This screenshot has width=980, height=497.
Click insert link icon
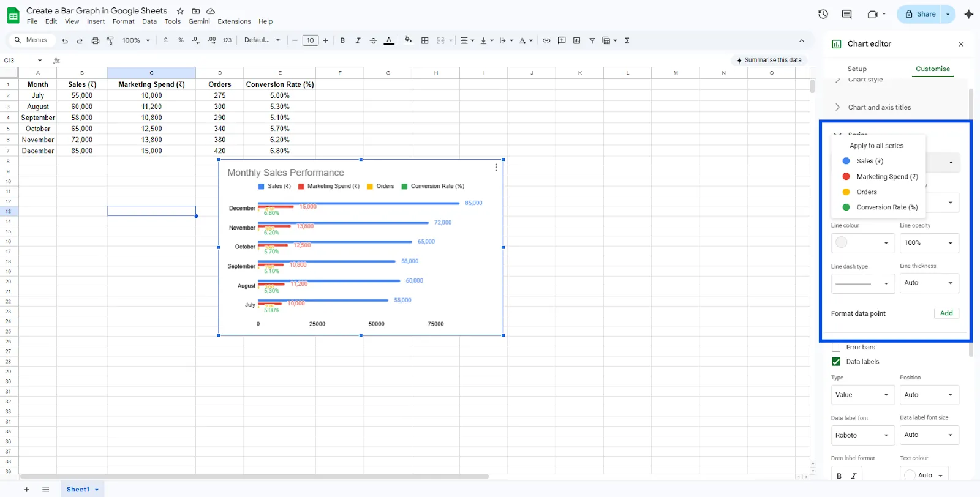click(x=546, y=40)
